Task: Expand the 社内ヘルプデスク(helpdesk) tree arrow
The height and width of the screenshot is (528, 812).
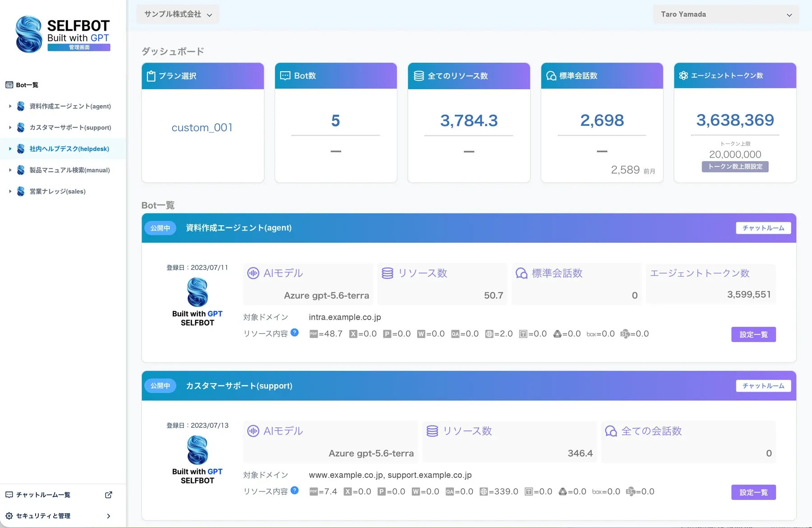Action: pos(10,148)
